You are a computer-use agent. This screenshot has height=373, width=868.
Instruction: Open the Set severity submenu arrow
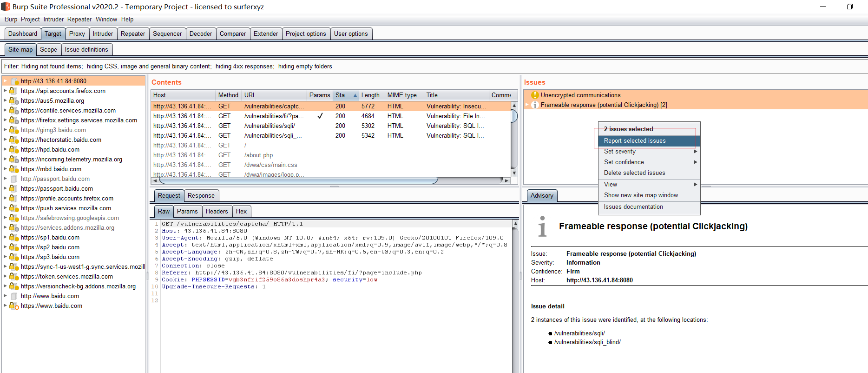tap(696, 152)
